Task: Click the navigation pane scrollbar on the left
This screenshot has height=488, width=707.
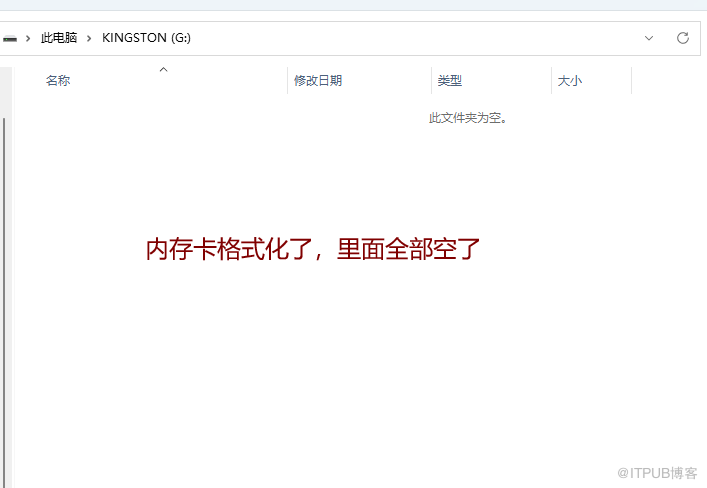Action: 4,302
